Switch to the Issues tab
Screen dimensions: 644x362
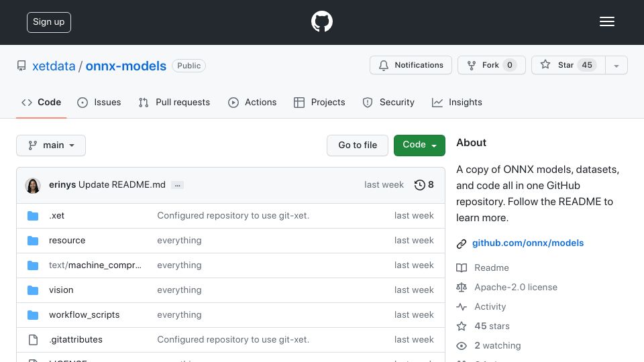(99, 102)
